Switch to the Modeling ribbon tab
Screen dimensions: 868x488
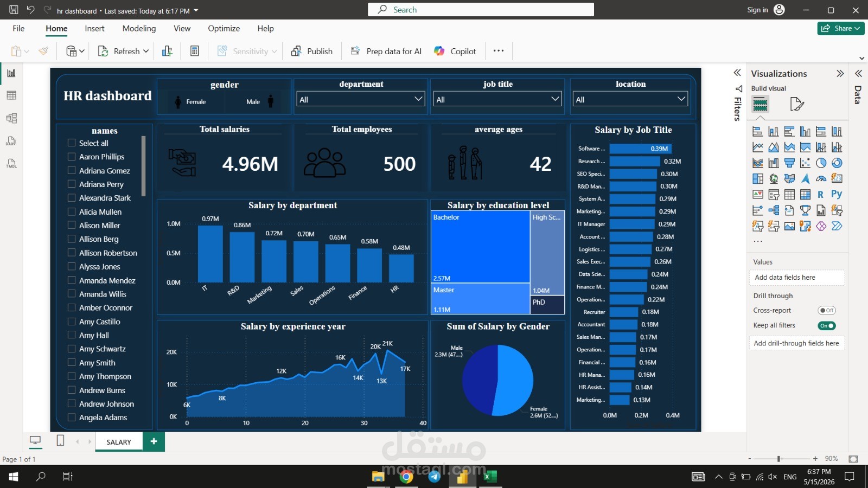pyautogui.click(x=139, y=28)
